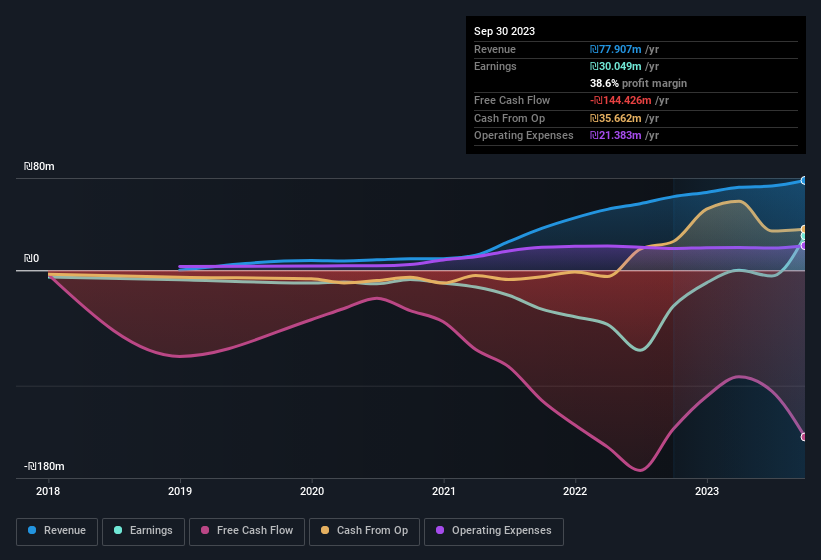Click the Earnings endpoint marker
Image resolution: width=821 pixels, height=560 pixels.
pyautogui.click(x=804, y=237)
